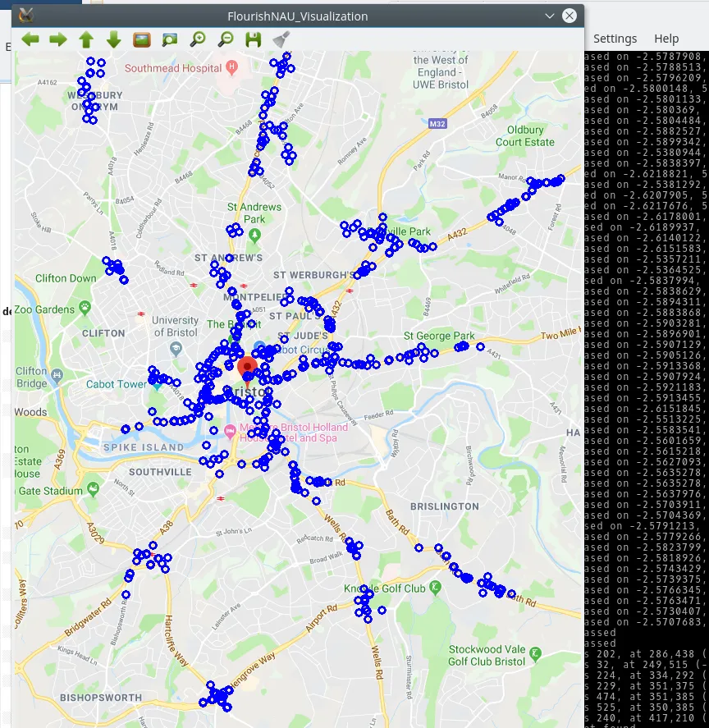Click the pan down green arrow
The height and width of the screenshot is (728, 709).
tap(114, 39)
